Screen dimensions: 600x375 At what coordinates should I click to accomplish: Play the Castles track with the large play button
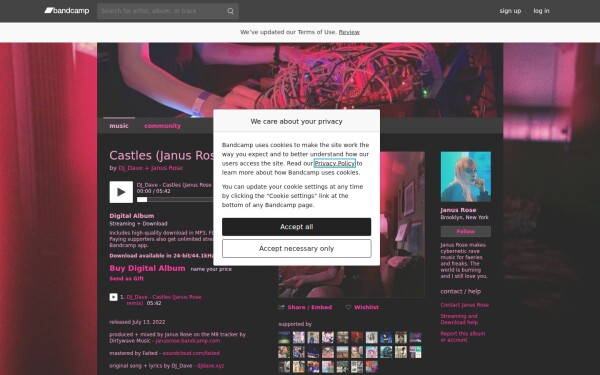(x=121, y=192)
